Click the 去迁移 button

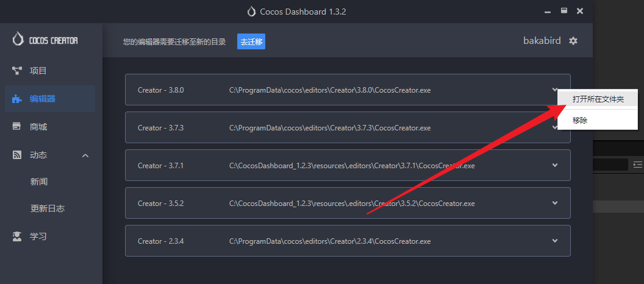[x=251, y=41]
